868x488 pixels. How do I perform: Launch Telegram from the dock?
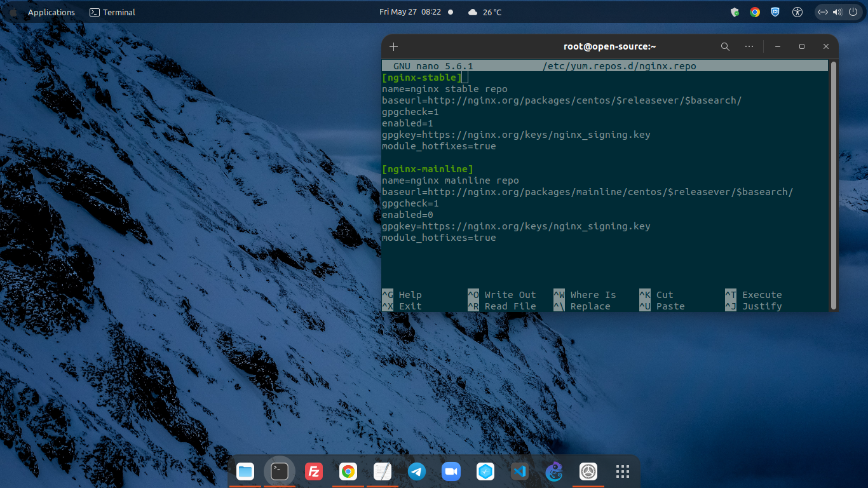(x=417, y=471)
